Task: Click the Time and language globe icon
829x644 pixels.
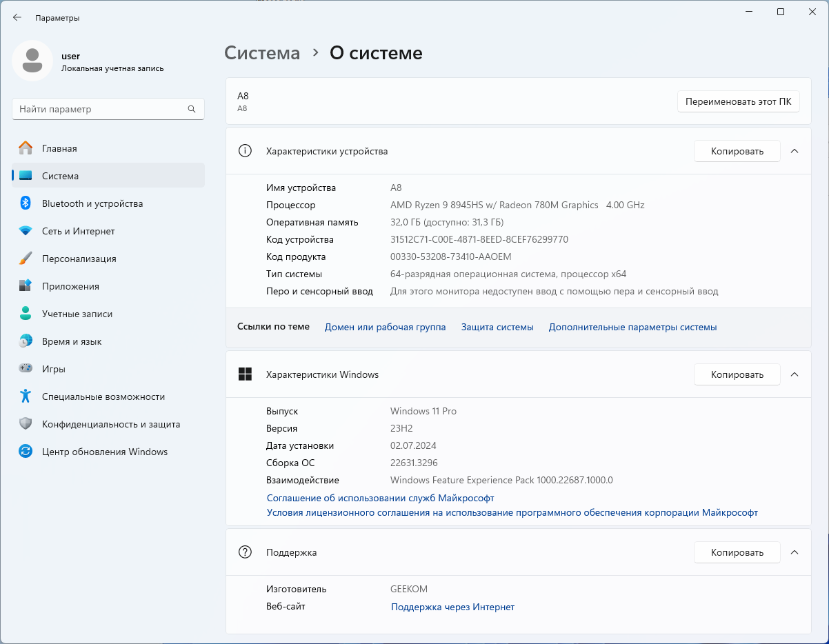Action: pos(26,341)
